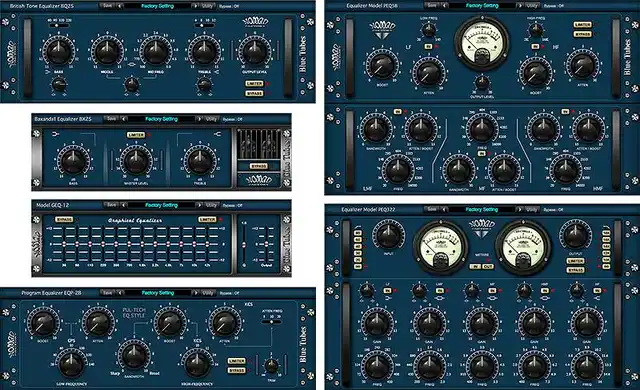Click Bypass button in Baxandall Equalizer
640x390 pixels.
click(259, 166)
